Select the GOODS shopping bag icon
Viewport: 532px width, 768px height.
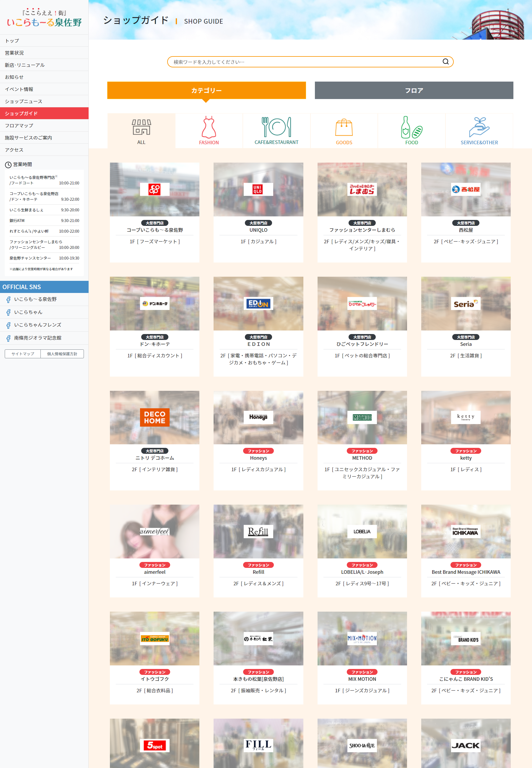click(344, 127)
